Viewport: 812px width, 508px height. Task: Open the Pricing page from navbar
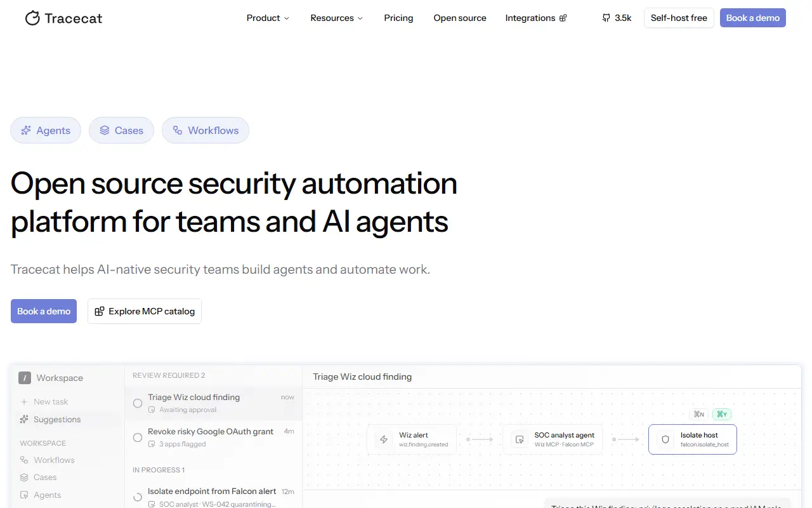[x=398, y=18]
